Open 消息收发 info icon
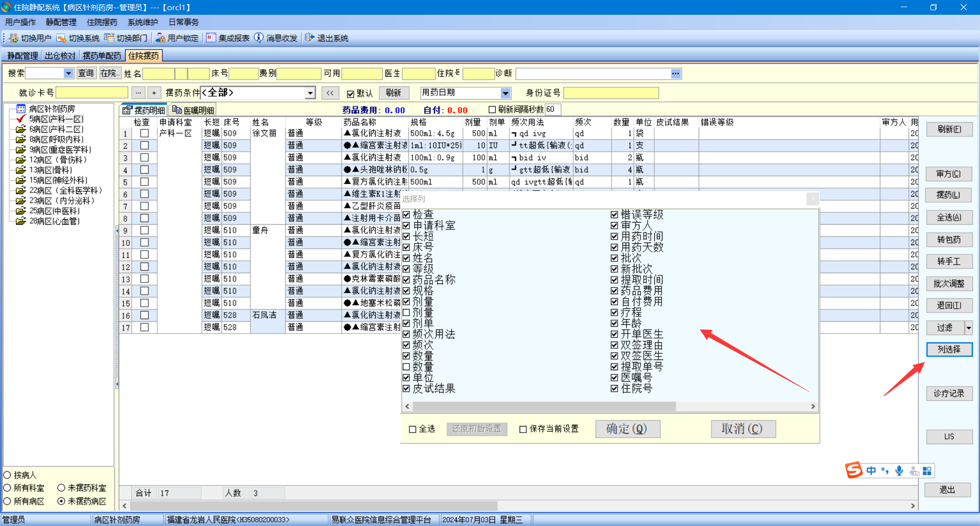This screenshot has width=980, height=526. [259, 38]
